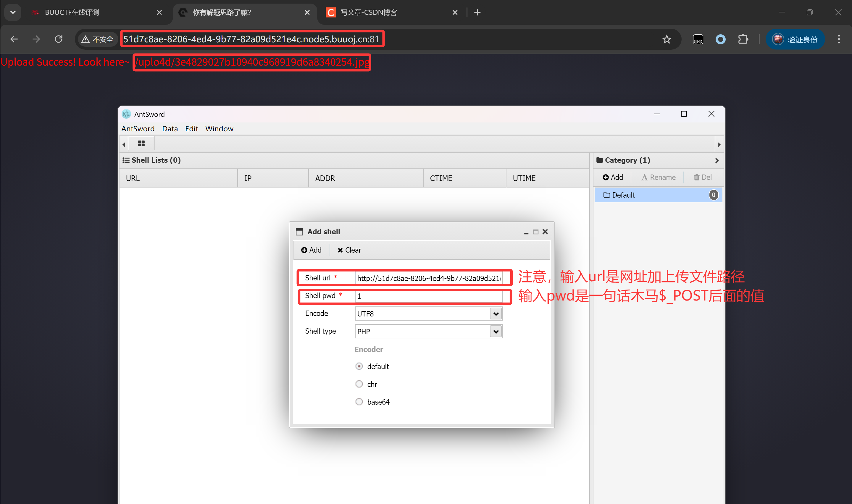This screenshot has height=504, width=852.
Task: Click the Del category trash button
Action: 703,177
